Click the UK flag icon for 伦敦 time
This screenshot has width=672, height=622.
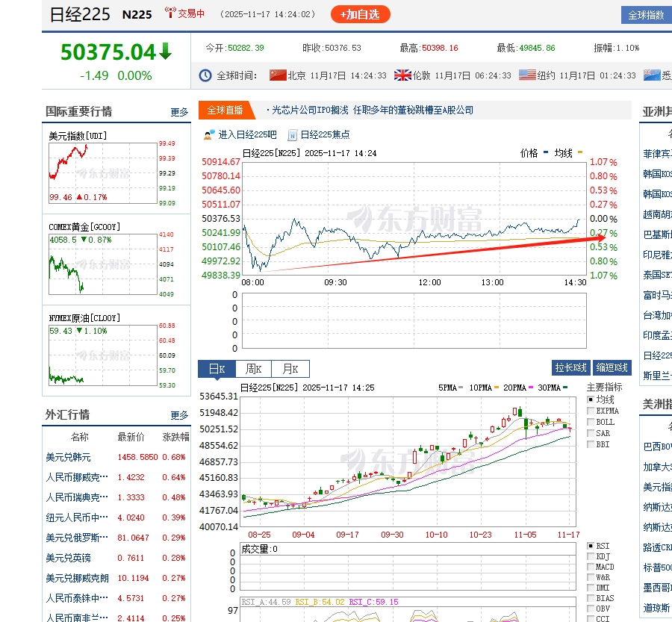click(x=402, y=75)
